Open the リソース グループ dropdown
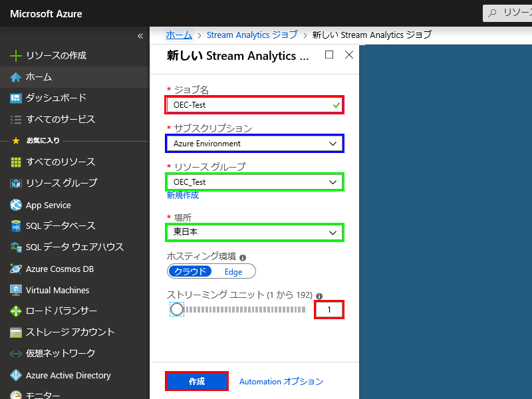This screenshot has height=399, width=532. point(255,182)
